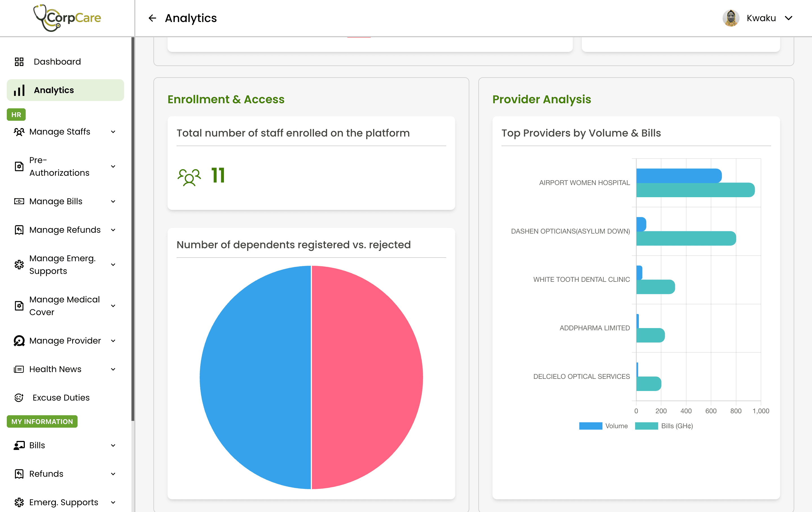Viewport: 812px width, 512px height.
Task: Click the Excuse Duties face icon
Action: [x=19, y=398]
